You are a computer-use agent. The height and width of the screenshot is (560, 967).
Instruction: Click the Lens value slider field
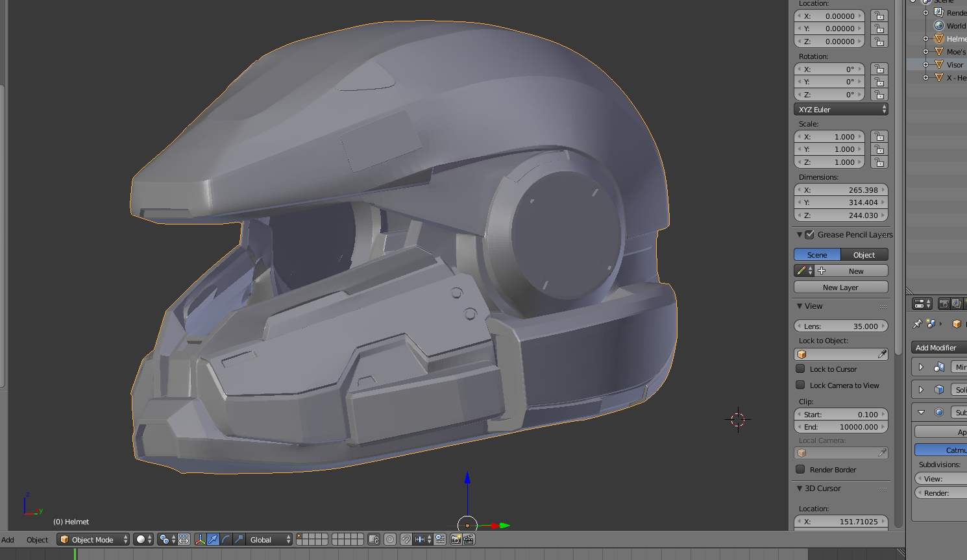[x=840, y=326]
